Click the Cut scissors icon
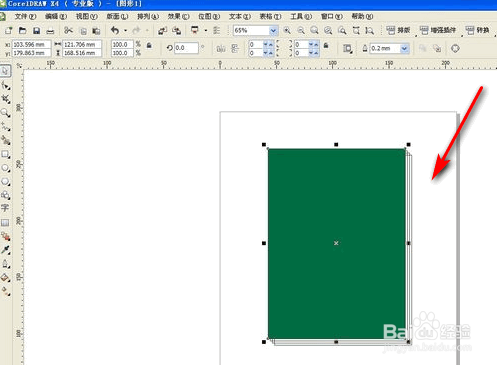500x365 pixels. [x=68, y=31]
